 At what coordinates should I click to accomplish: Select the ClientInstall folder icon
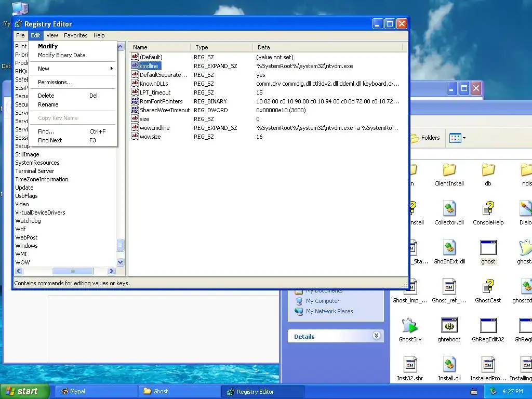[x=449, y=170]
